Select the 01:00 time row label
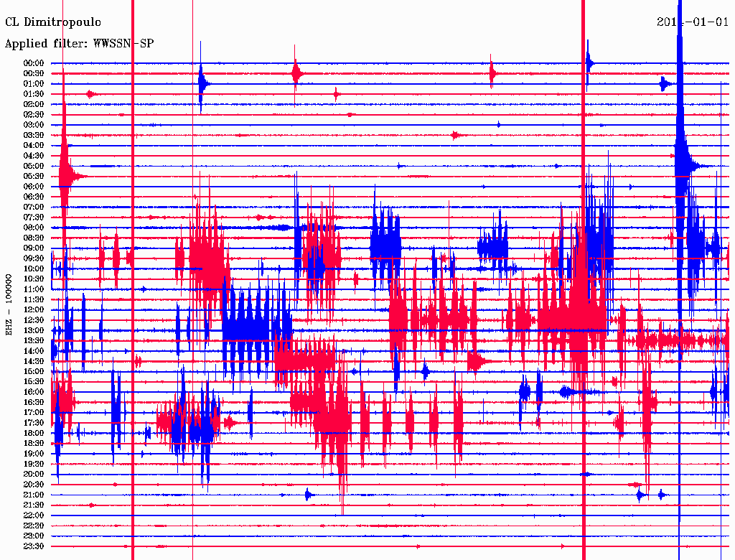The width and height of the screenshot is (735, 560). tap(34, 83)
